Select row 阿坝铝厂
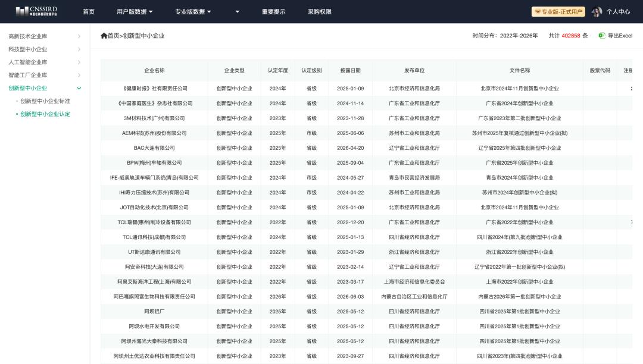 pyautogui.click(x=366, y=312)
